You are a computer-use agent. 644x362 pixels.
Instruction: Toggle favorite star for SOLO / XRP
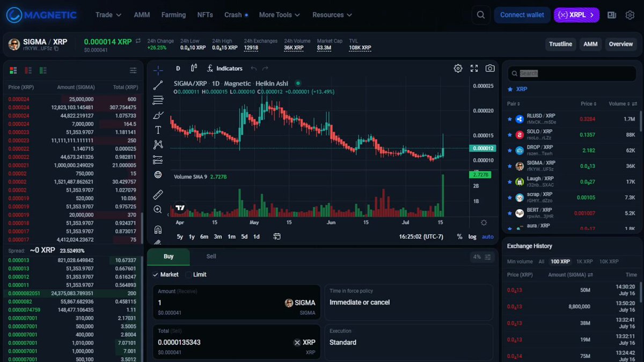510,135
